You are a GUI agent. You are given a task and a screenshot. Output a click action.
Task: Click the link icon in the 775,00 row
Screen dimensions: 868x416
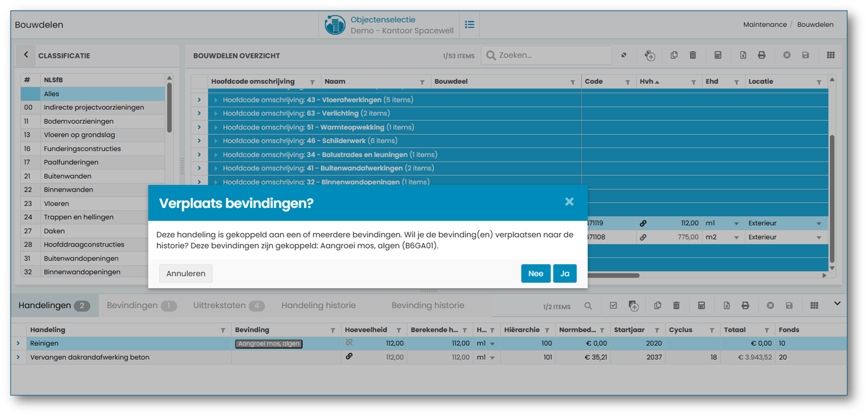click(643, 237)
